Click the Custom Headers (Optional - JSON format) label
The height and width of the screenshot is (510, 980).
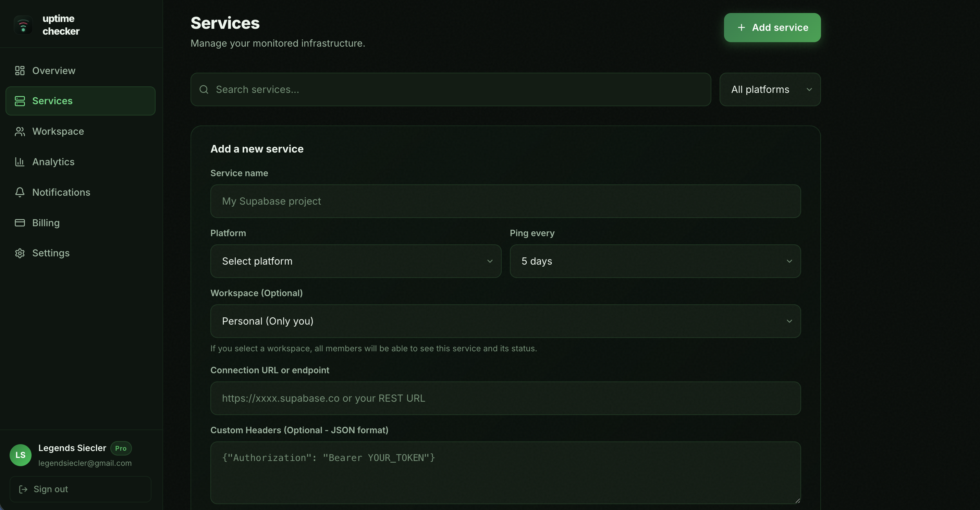click(x=299, y=430)
